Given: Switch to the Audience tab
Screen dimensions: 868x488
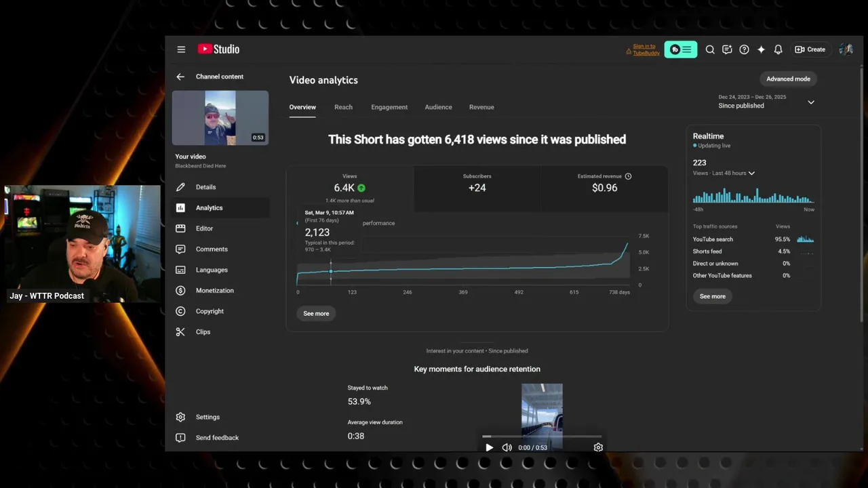Looking at the screenshot, I should (x=438, y=107).
